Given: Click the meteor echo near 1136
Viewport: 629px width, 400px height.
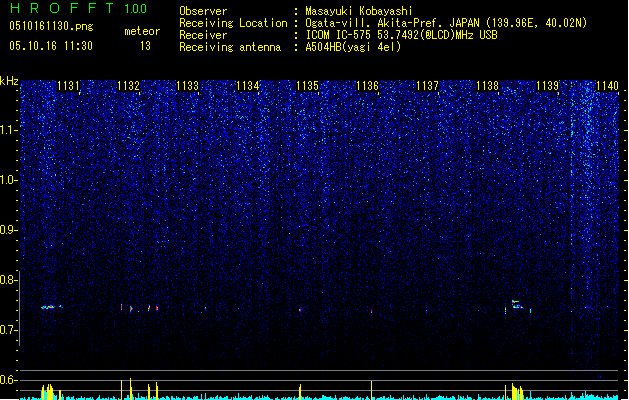Looking at the screenshot, I should click(x=371, y=311).
